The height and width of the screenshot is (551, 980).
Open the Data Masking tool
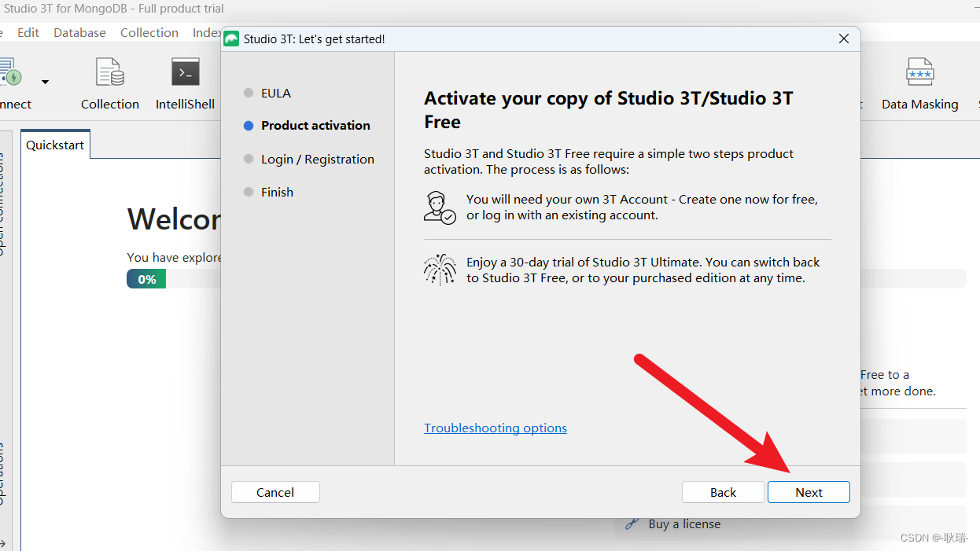click(x=920, y=83)
